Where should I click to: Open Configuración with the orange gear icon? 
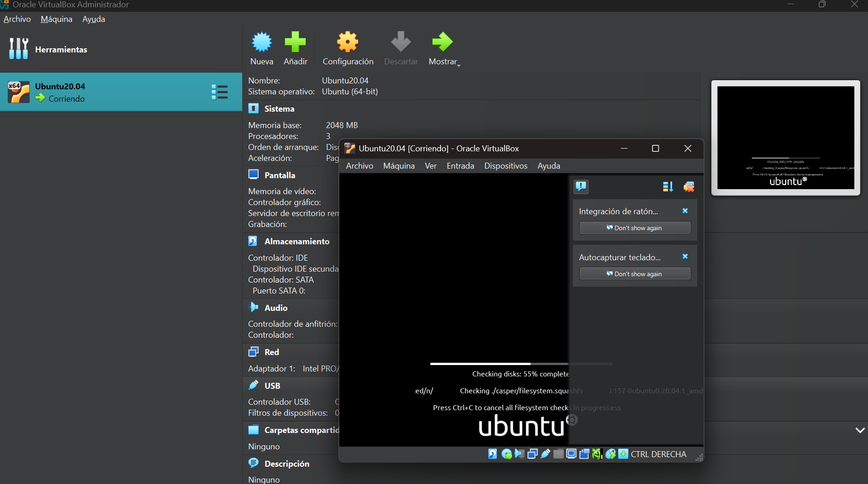(347, 42)
